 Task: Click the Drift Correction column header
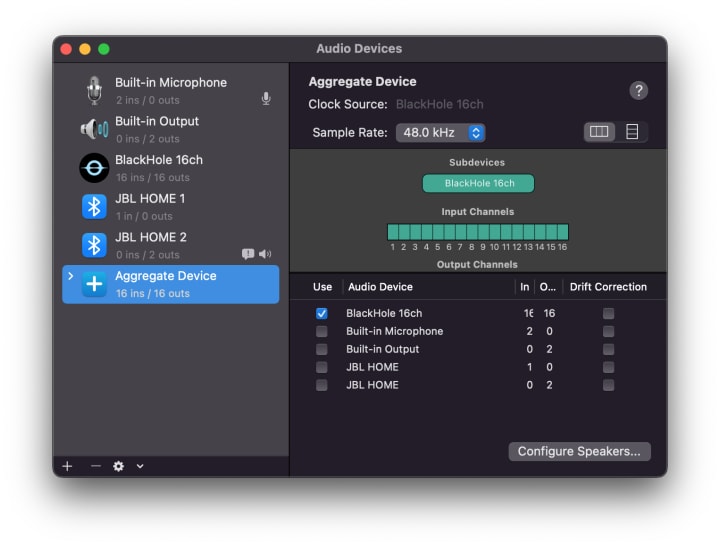point(608,287)
